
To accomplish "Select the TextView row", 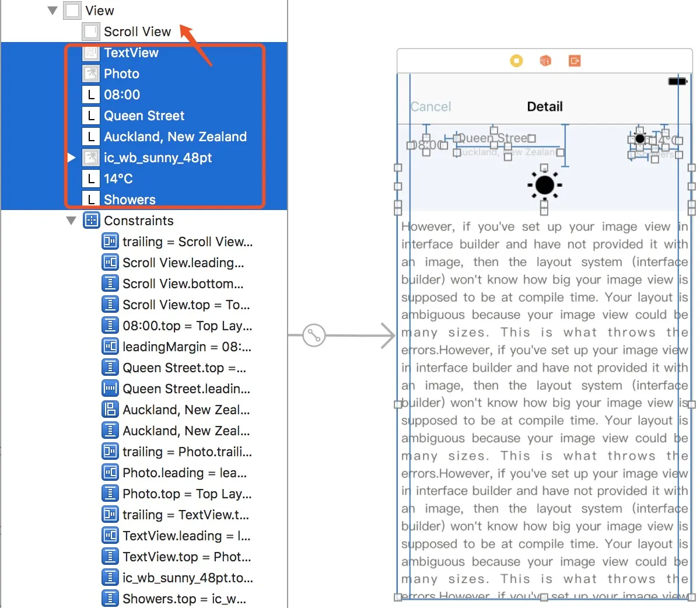I will [143, 53].
